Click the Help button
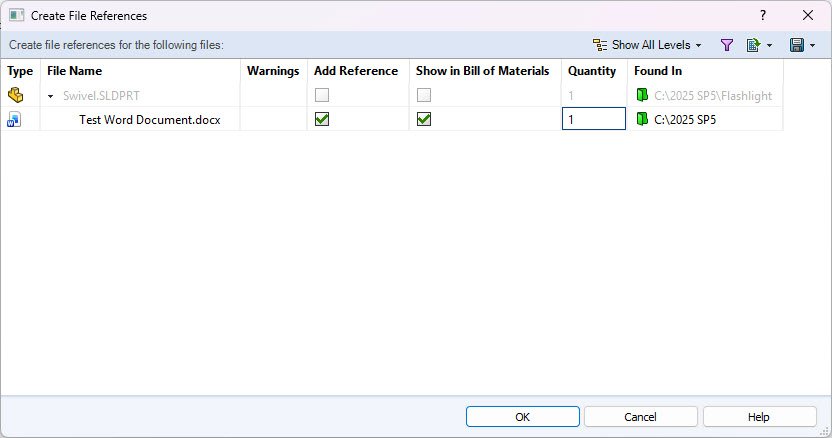The image size is (832, 438). [x=759, y=417]
